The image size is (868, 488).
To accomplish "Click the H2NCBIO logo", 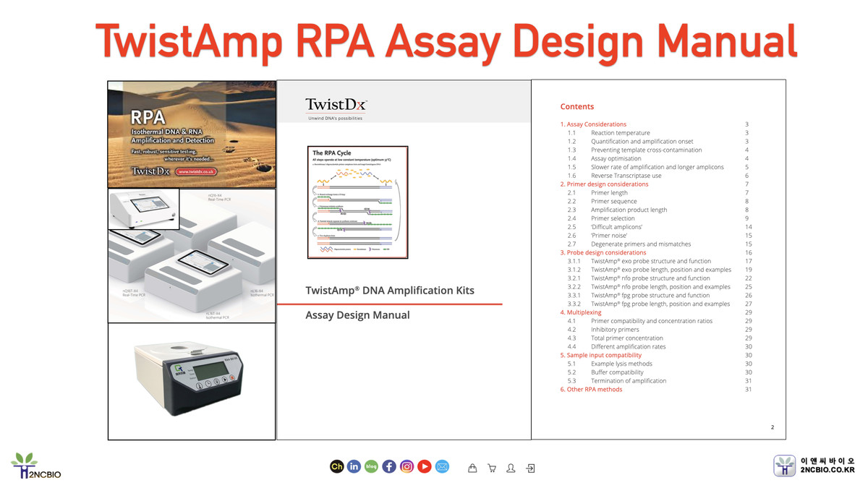I will pos(35,466).
